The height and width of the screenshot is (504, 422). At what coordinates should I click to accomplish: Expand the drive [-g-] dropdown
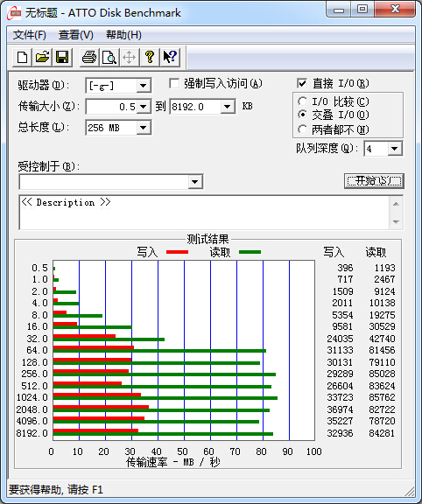click(143, 86)
